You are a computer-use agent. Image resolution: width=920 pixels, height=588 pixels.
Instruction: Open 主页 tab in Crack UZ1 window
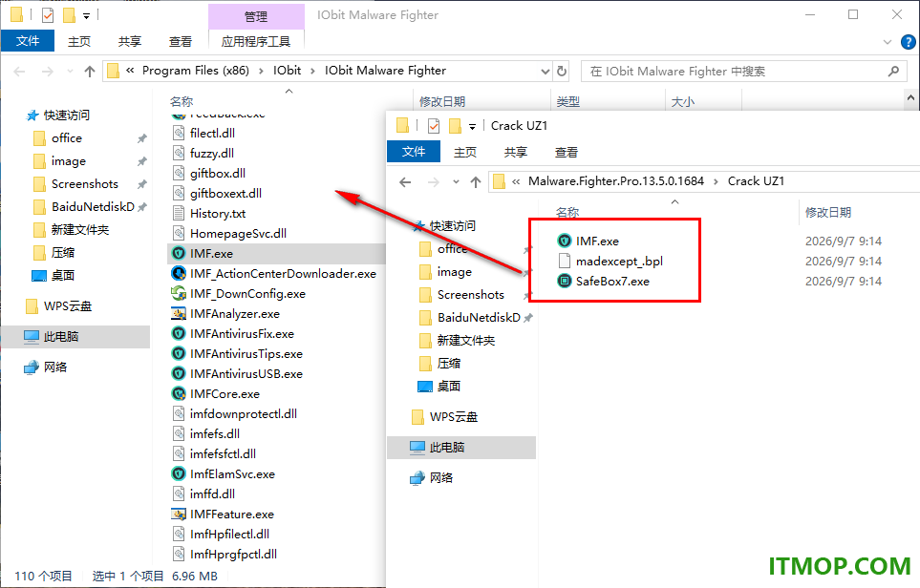tap(465, 153)
